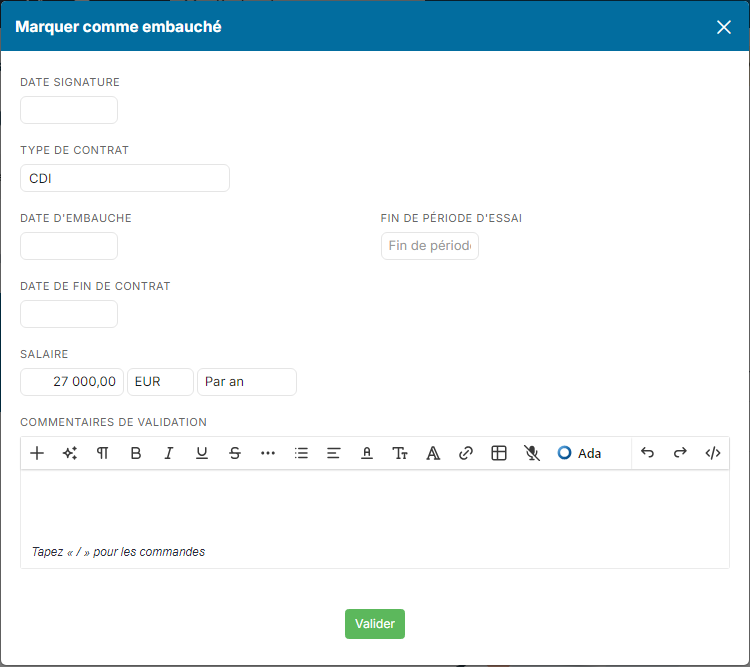Open the Par an salary period dropdown
Screen dimensions: 750x667
[247, 382]
